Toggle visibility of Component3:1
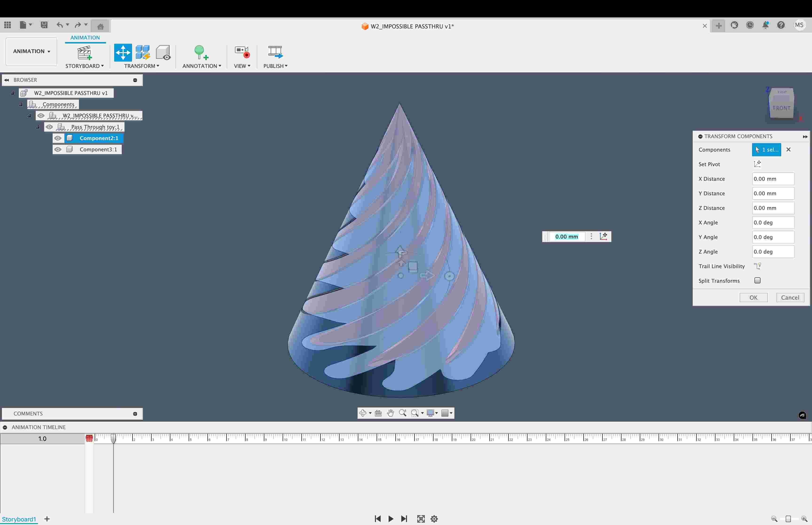The image size is (812, 525). pyautogui.click(x=58, y=149)
